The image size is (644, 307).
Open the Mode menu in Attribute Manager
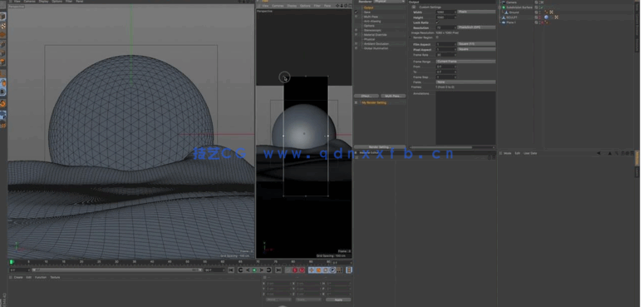coord(507,153)
